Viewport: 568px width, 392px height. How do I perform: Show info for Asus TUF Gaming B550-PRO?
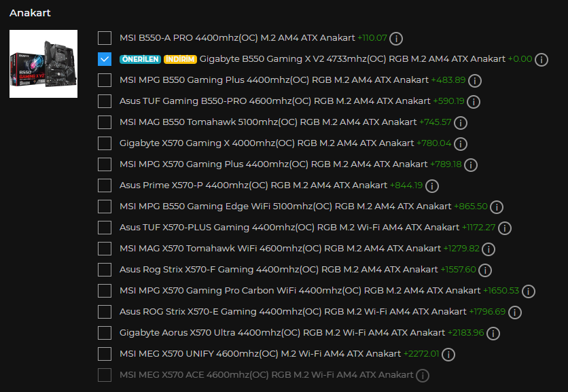pyautogui.click(x=474, y=101)
